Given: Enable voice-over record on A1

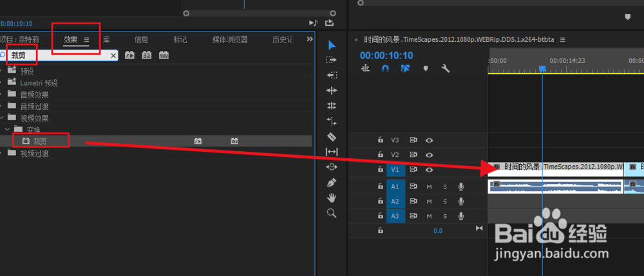Looking at the screenshot, I should 461,187.
